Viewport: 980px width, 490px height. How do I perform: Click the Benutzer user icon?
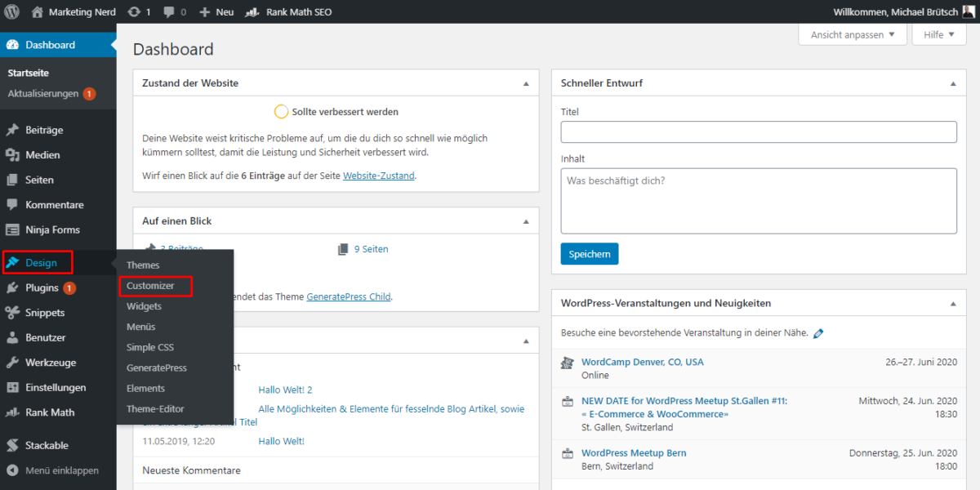pos(12,337)
